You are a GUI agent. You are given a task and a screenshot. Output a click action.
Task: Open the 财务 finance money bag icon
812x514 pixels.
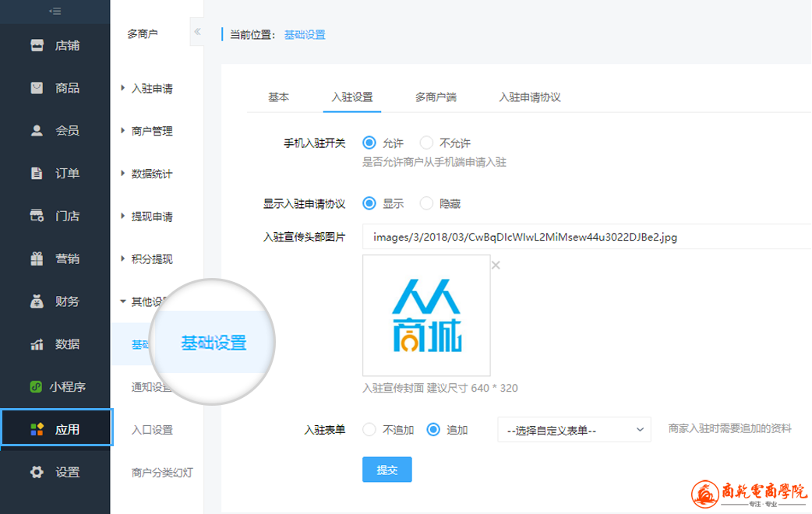[37, 301]
